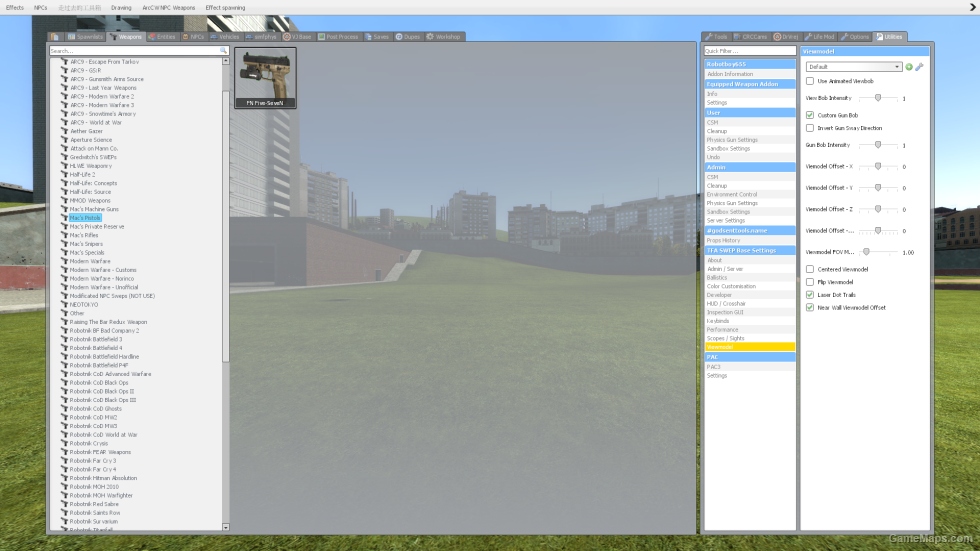Open the Dupes tab
This screenshot has height=551, width=980.
[x=408, y=37]
